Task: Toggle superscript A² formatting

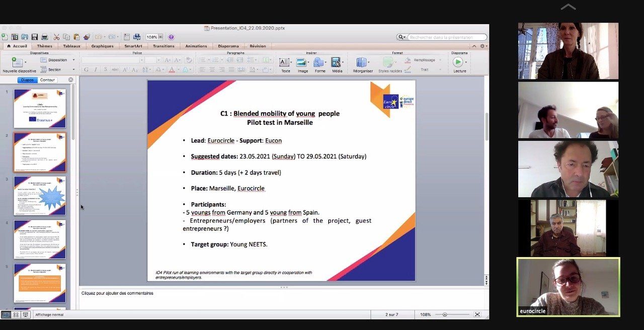Action: [126, 69]
